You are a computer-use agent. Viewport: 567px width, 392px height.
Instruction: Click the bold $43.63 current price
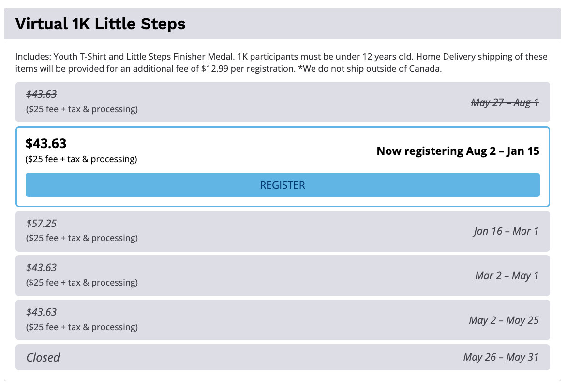click(x=46, y=144)
